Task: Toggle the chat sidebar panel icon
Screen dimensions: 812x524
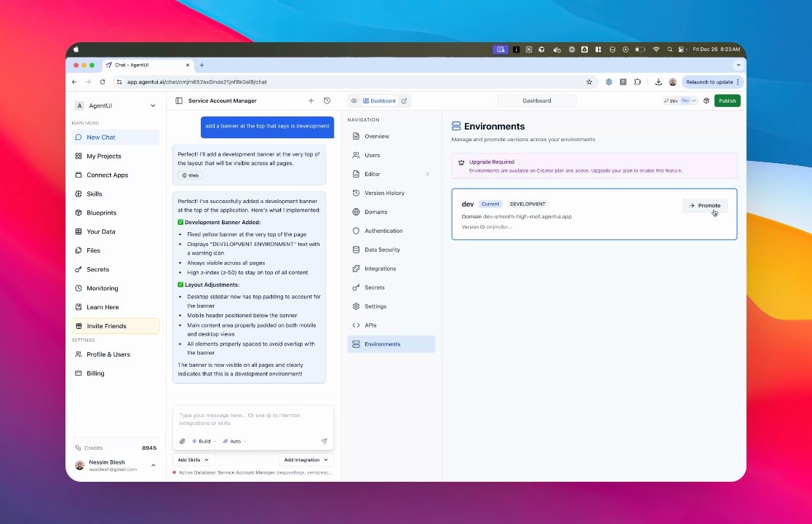Action: pyautogui.click(x=179, y=101)
